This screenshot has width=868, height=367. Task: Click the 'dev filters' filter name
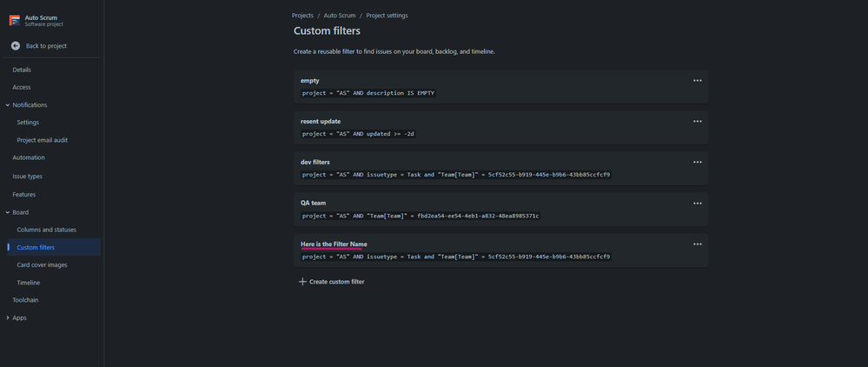pos(315,163)
